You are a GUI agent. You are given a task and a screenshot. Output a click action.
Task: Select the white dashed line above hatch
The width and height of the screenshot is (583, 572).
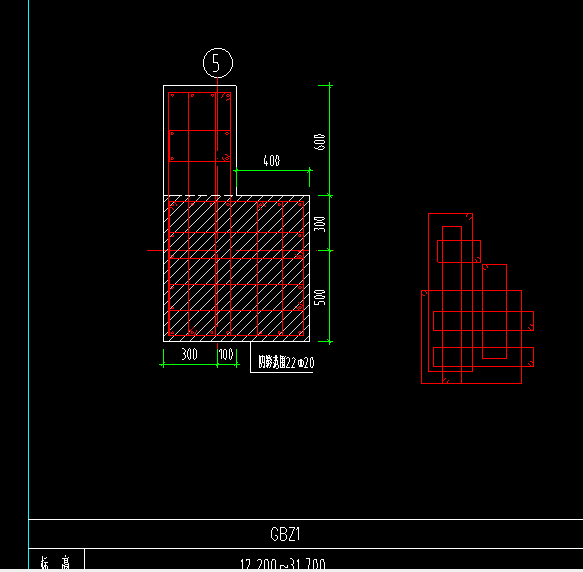tap(200, 195)
